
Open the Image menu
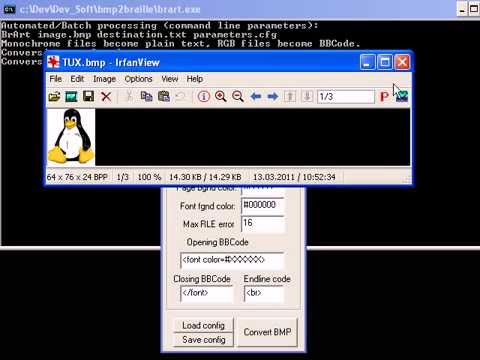tap(104, 79)
